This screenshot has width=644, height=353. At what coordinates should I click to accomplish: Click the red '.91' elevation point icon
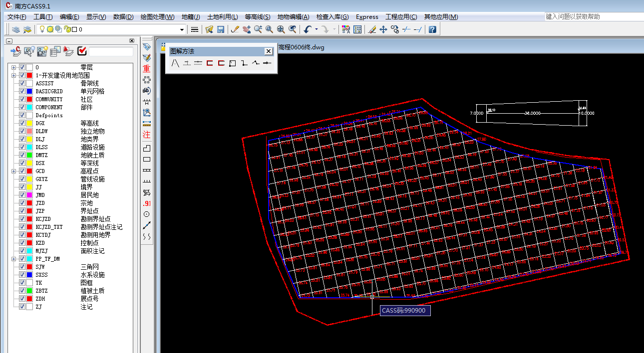click(146, 203)
